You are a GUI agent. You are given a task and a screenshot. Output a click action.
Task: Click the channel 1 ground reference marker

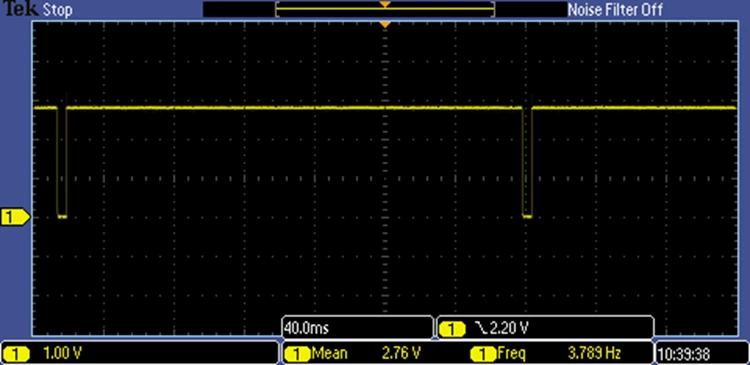[x=14, y=217]
